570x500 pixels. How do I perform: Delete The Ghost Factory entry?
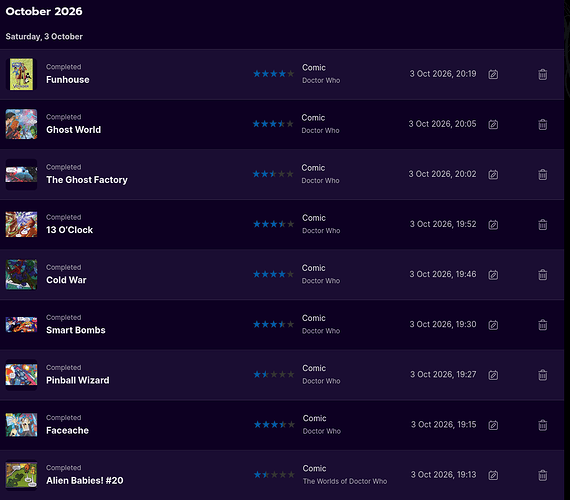(542, 175)
